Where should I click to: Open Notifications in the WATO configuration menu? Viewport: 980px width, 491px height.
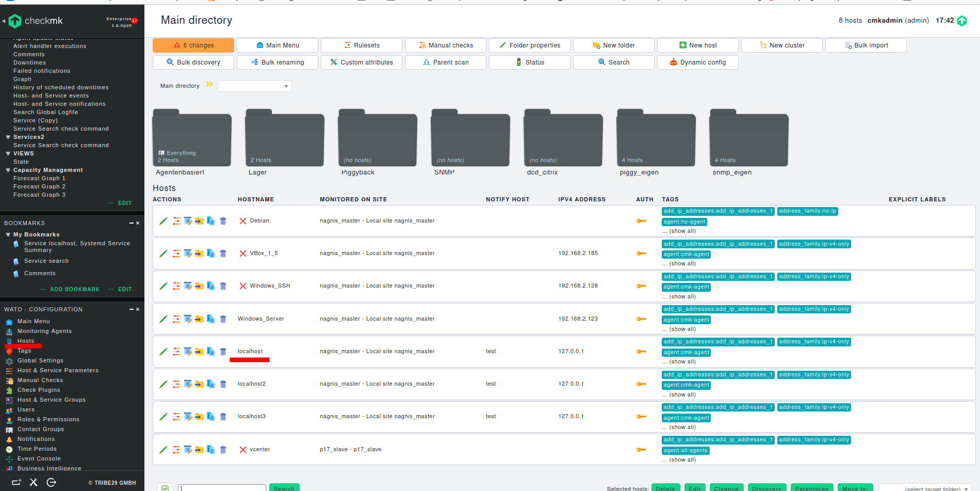coord(36,439)
